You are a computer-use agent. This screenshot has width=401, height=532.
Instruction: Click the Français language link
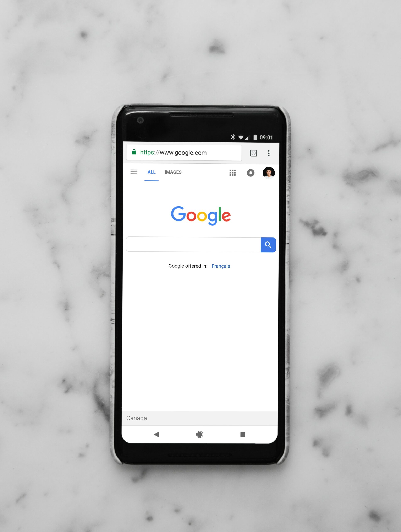coord(221,266)
